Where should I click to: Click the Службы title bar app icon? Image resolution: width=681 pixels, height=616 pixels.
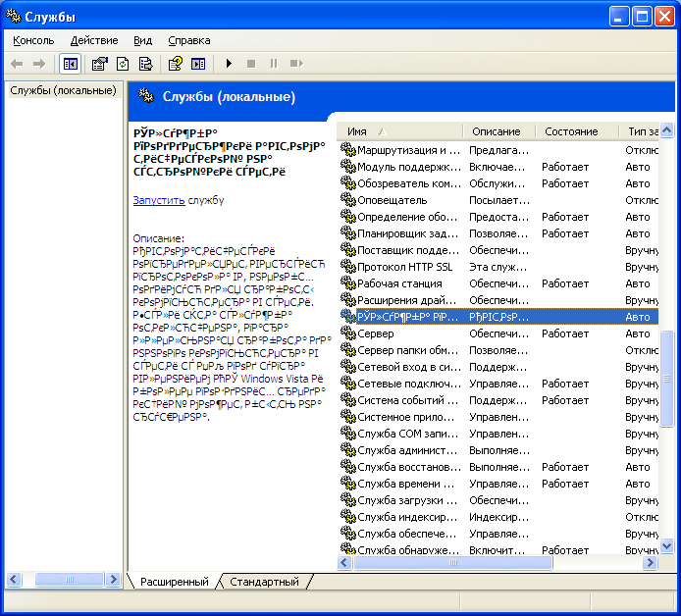14,17
